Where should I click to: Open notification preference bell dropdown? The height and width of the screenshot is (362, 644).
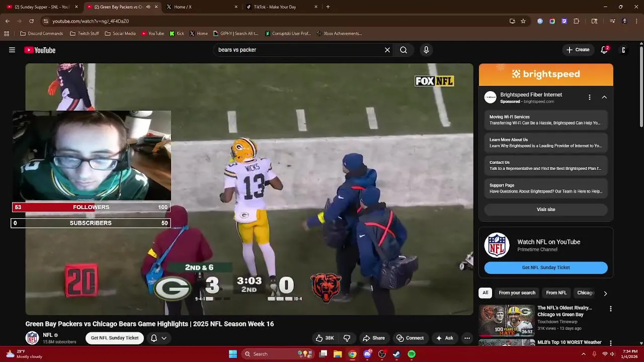tap(158, 338)
